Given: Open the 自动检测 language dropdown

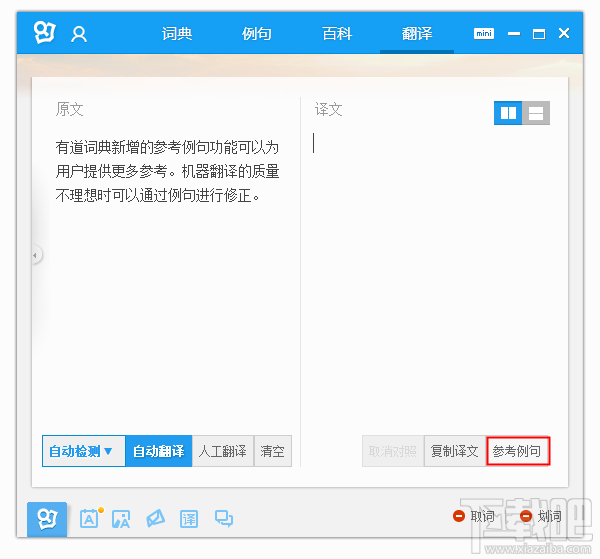Looking at the screenshot, I should [x=84, y=451].
